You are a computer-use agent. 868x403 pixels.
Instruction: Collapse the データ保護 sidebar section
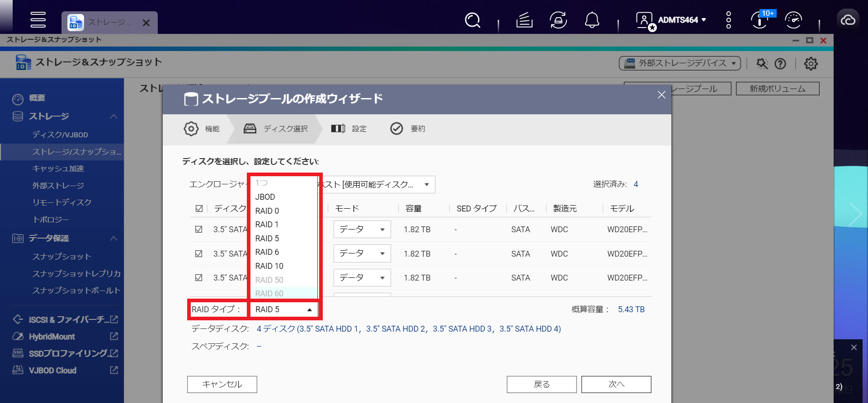[x=113, y=238]
